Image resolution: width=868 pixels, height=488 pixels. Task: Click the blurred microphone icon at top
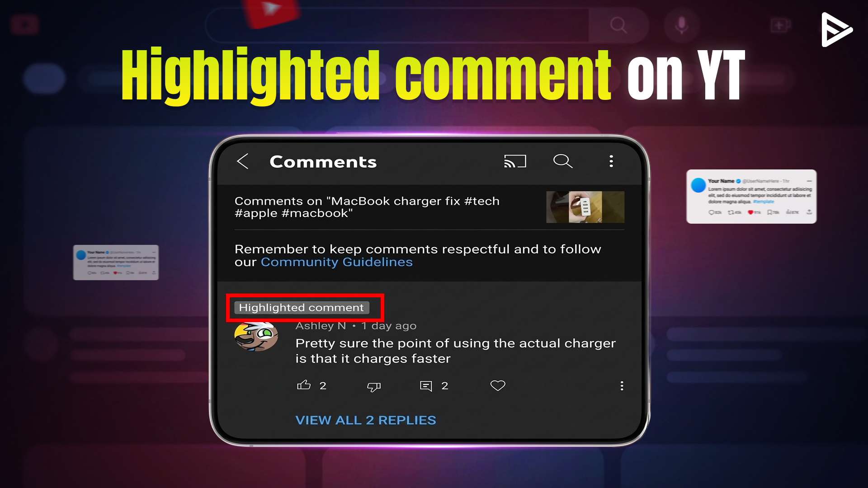[x=682, y=25]
